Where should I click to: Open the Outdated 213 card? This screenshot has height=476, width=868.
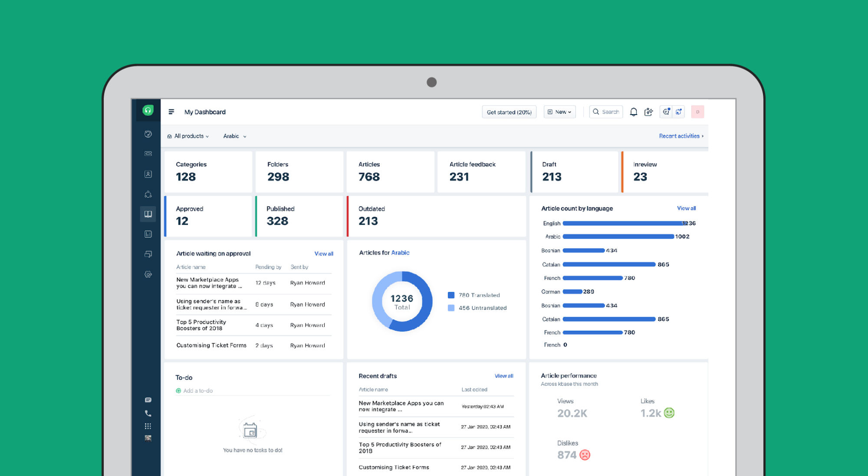click(437, 216)
